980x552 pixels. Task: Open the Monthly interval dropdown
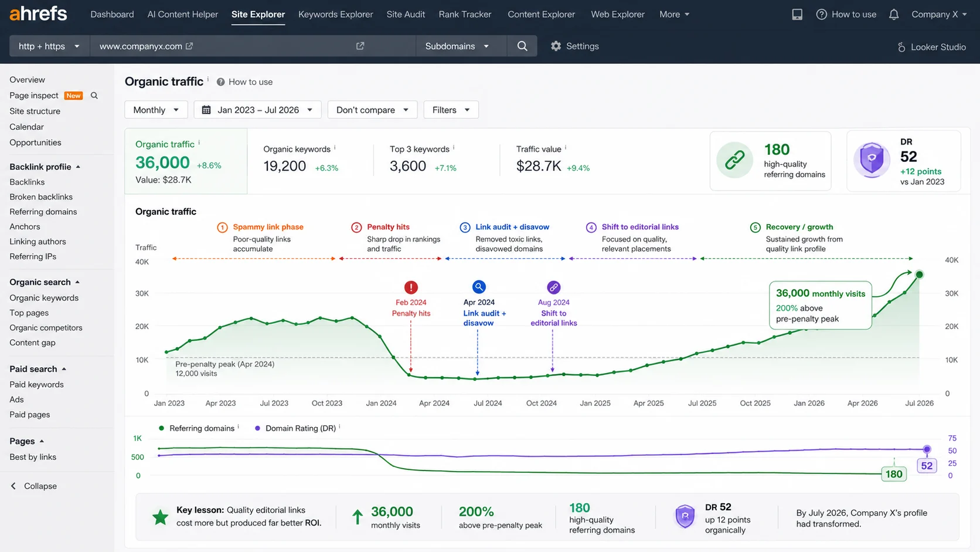156,110
